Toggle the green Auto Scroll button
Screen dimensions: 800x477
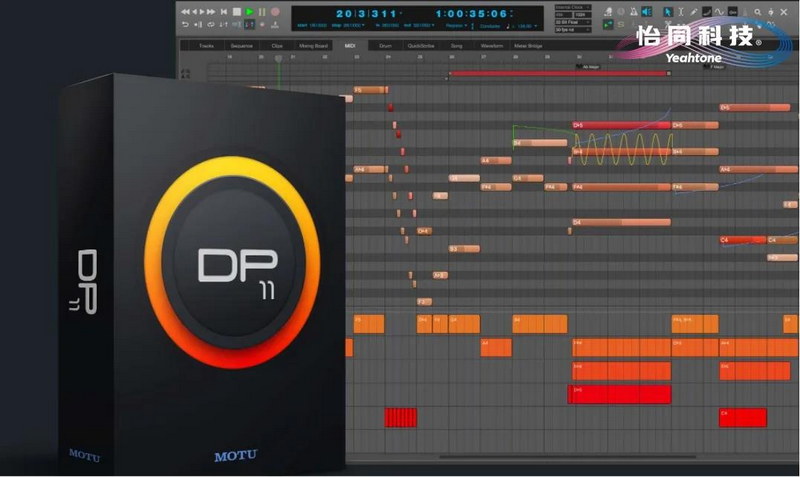point(608,25)
